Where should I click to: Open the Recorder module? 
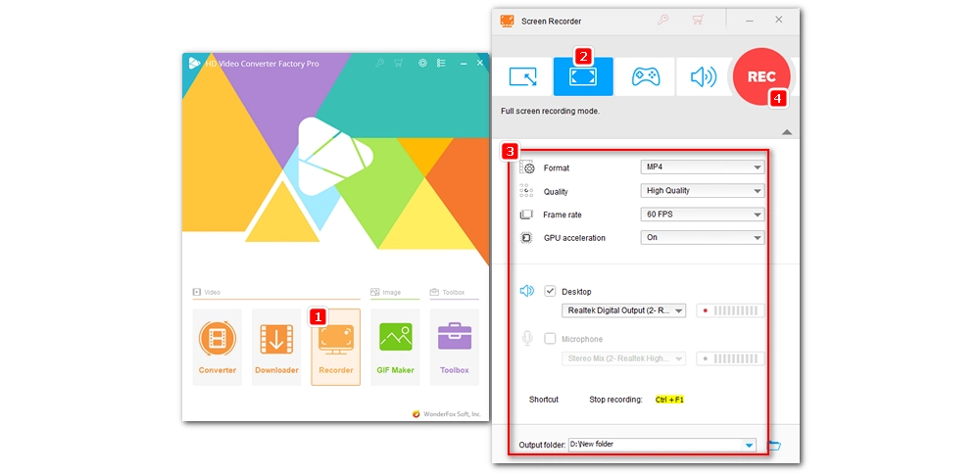[x=335, y=347]
